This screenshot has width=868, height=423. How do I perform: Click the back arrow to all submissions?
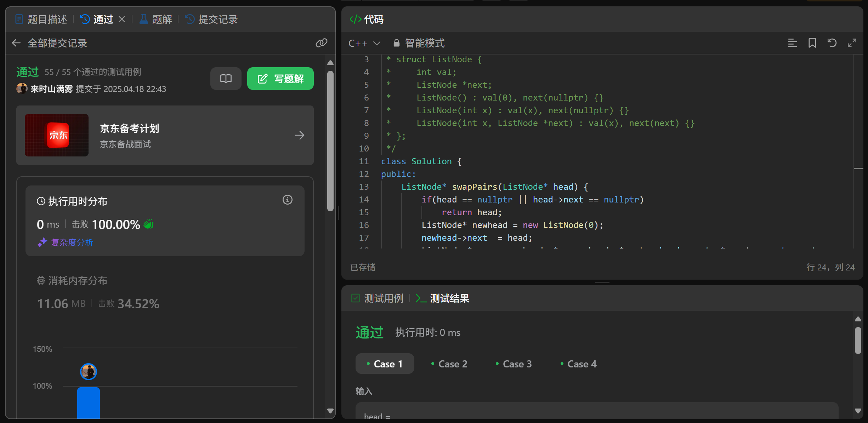tap(16, 43)
